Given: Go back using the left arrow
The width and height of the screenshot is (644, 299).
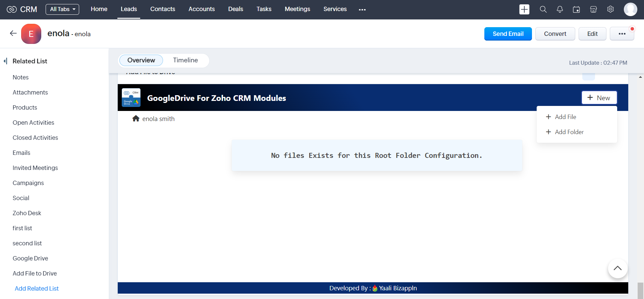Looking at the screenshot, I should pos(13,33).
